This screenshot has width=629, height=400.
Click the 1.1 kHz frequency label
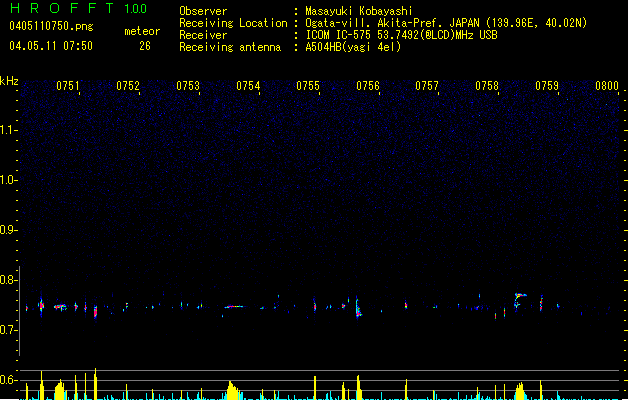(8, 130)
